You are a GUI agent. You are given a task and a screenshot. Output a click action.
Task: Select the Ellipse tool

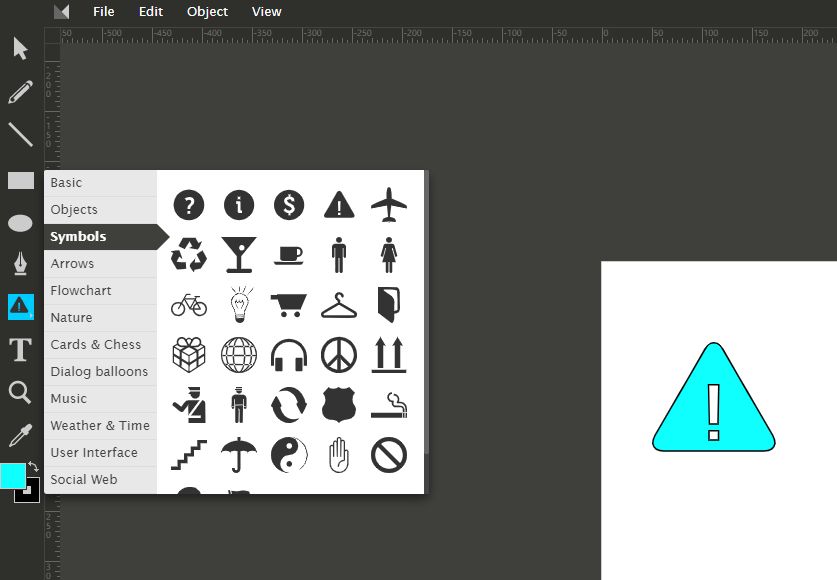21,223
